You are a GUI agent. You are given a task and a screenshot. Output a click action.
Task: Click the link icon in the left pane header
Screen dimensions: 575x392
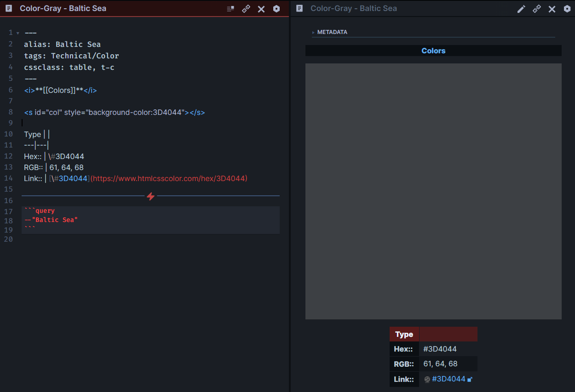coord(246,8)
